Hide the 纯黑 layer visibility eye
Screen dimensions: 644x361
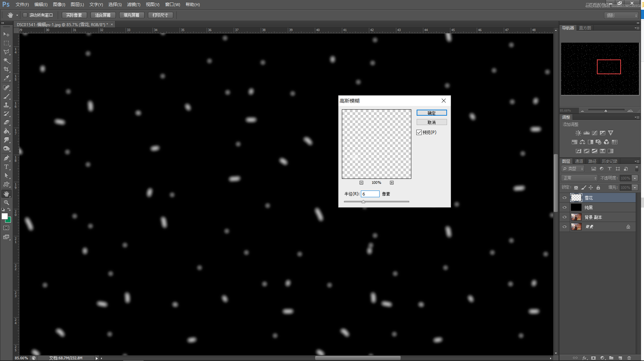565,208
